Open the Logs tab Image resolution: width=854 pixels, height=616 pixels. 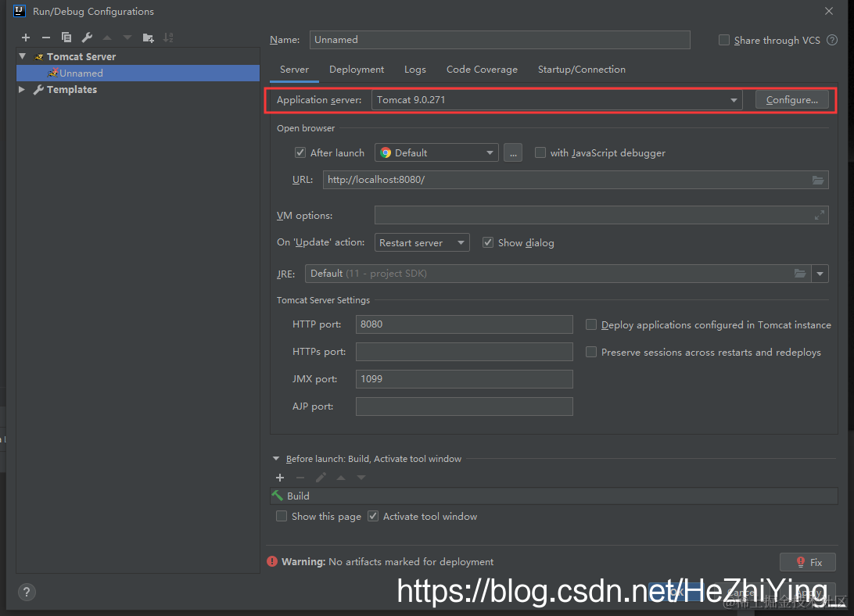pyautogui.click(x=415, y=69)
